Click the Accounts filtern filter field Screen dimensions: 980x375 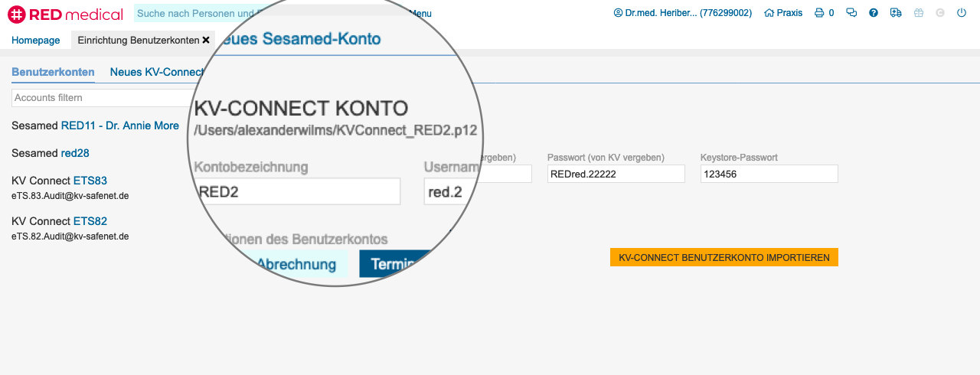coord(100,98)
